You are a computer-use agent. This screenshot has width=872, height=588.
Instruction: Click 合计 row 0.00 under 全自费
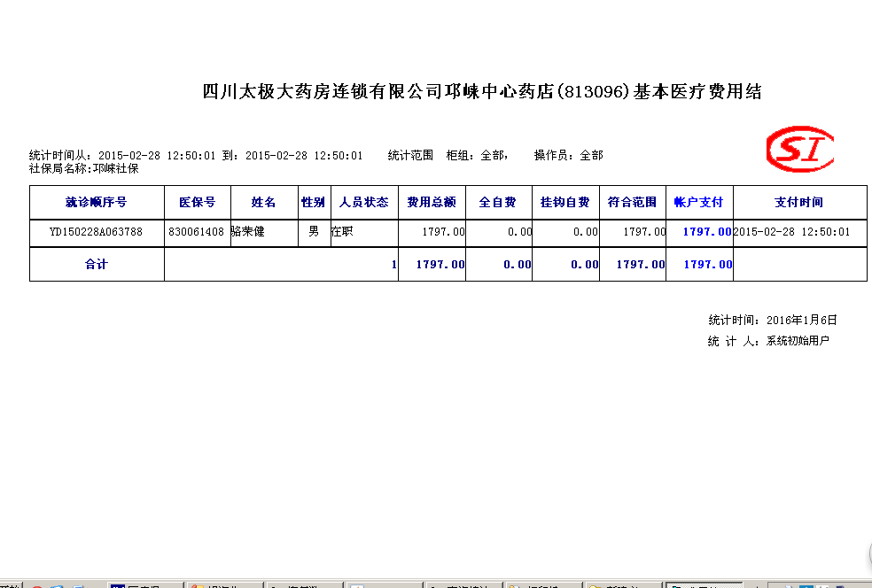pos(518,265)
